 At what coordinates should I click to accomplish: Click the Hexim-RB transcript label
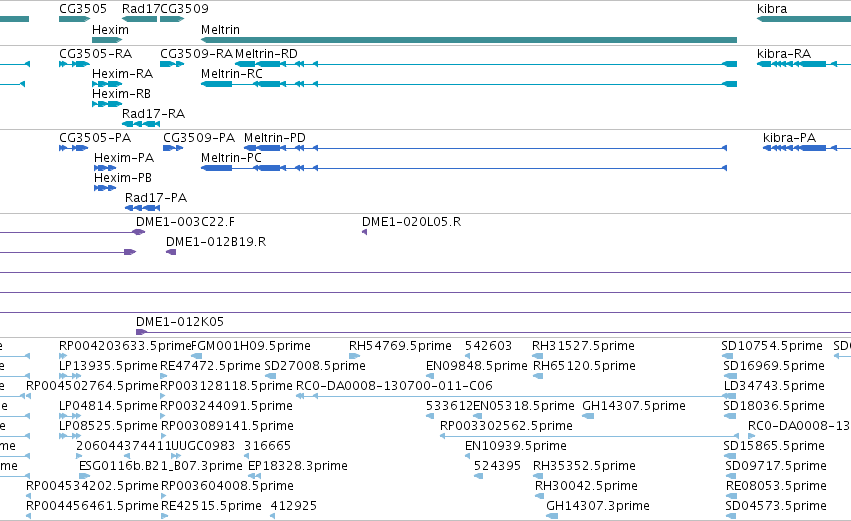coord(121,94)
